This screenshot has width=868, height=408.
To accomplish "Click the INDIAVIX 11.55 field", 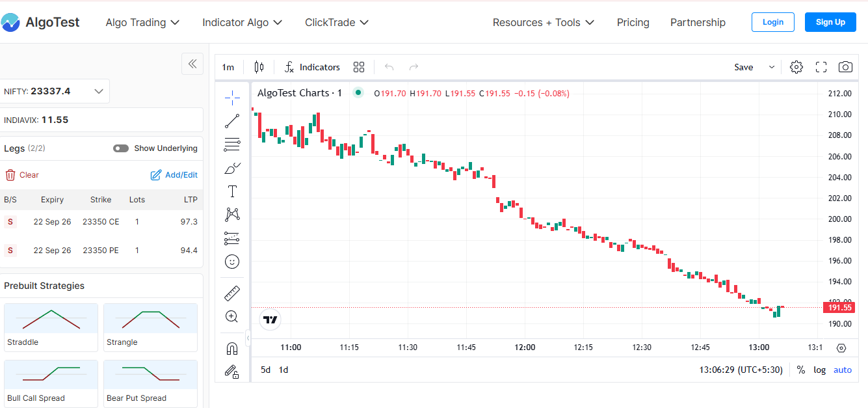I will coord(101,120).
